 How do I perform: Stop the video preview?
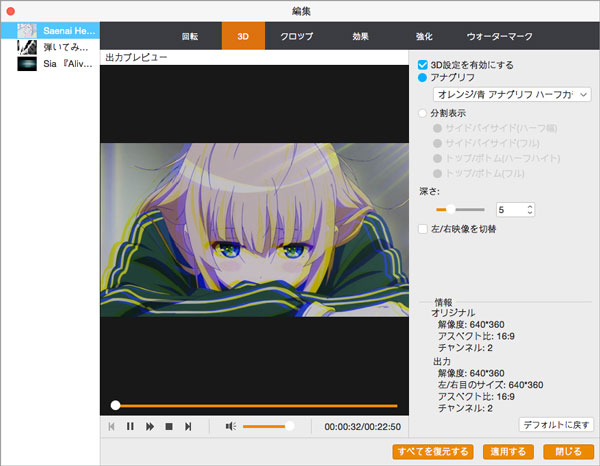(x=169, y=426)
